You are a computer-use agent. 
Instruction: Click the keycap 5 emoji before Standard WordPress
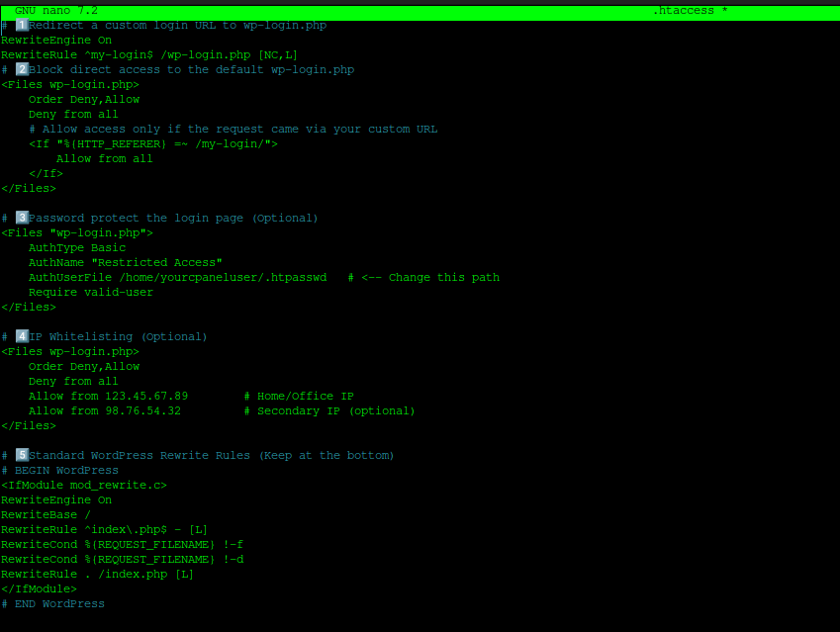22,455
